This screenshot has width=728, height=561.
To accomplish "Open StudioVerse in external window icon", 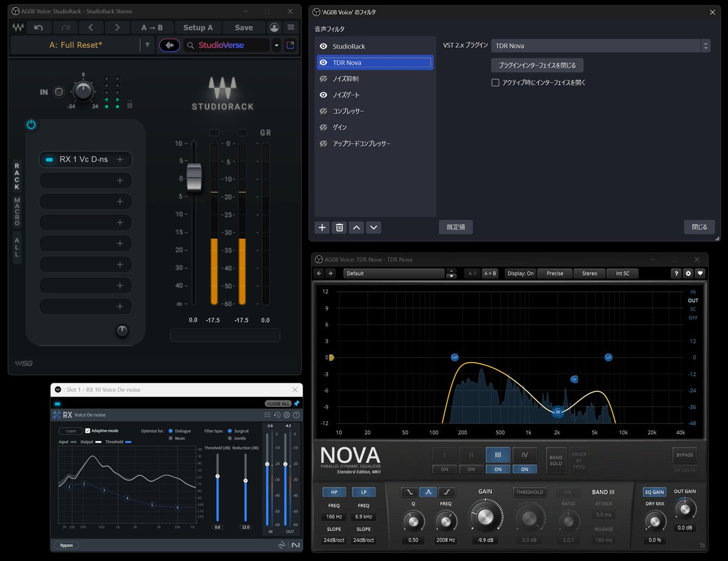I will (290, 45).
